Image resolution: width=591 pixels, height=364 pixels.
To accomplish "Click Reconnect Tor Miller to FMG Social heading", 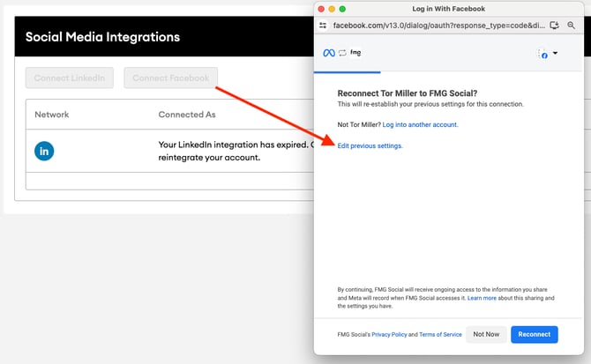I will [x=407, y=93].
